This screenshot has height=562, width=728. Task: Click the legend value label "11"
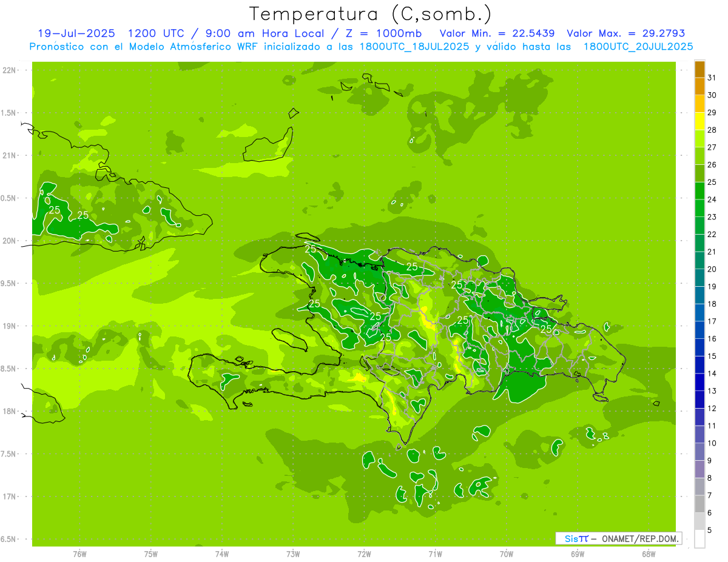(x=712, y=426)
